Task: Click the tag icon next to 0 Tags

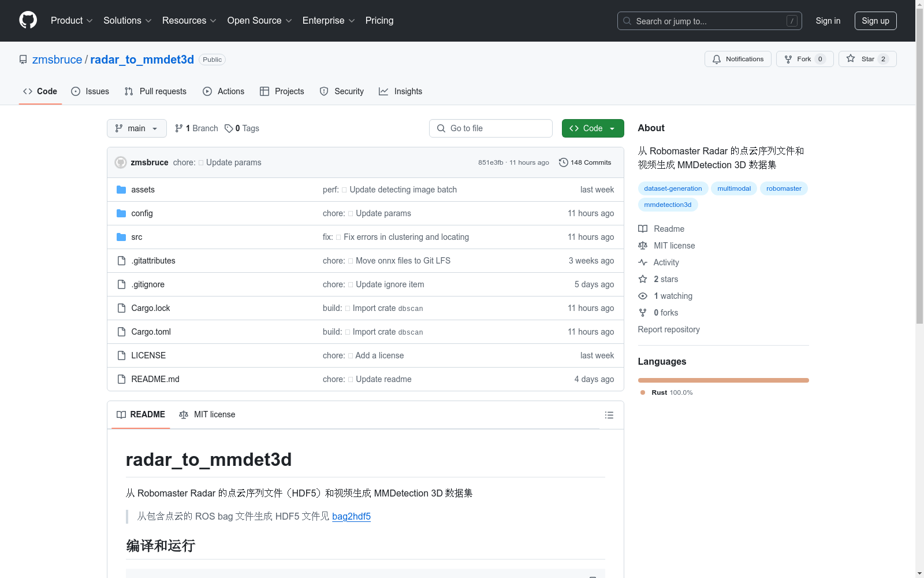Action: (x=229, y=128)
